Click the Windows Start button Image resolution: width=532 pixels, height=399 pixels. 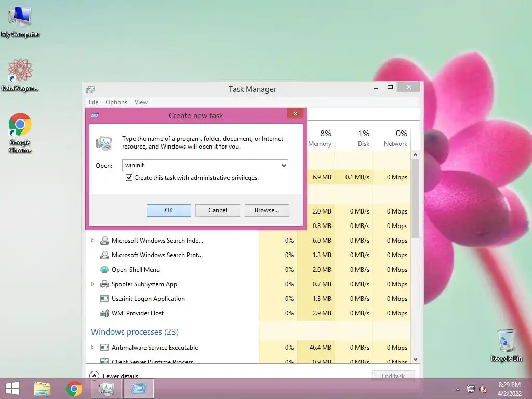[x=12, y=389]
